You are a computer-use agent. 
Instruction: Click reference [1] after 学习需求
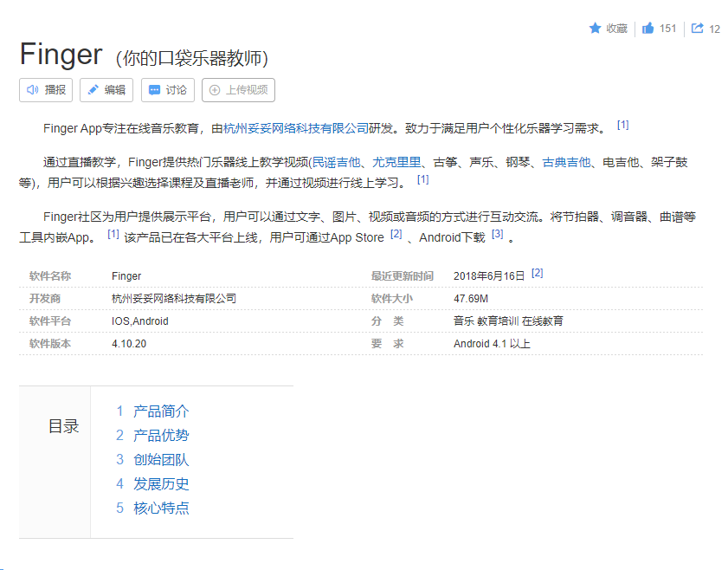pyautogui.click(x=622, y=125)
